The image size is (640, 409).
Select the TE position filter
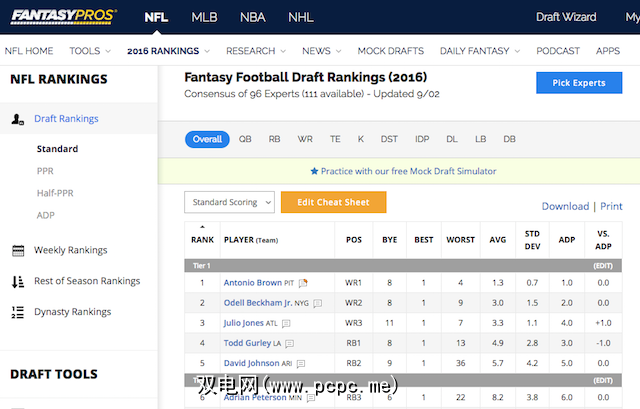(335, 139)
